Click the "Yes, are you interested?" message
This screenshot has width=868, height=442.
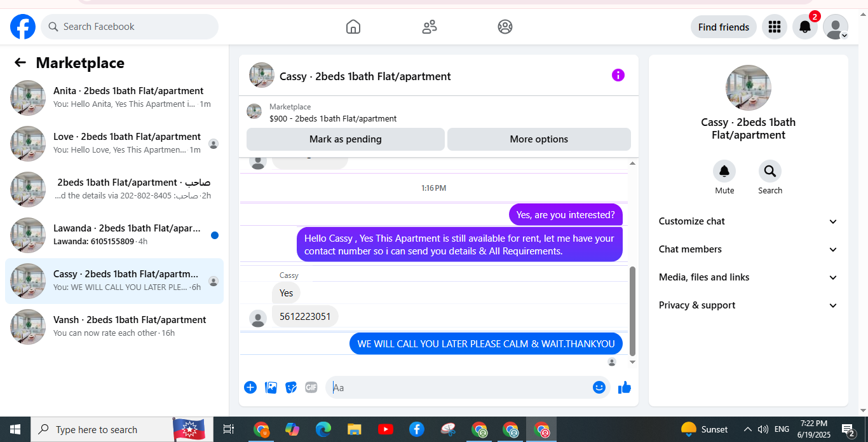[x=566, y=215]
